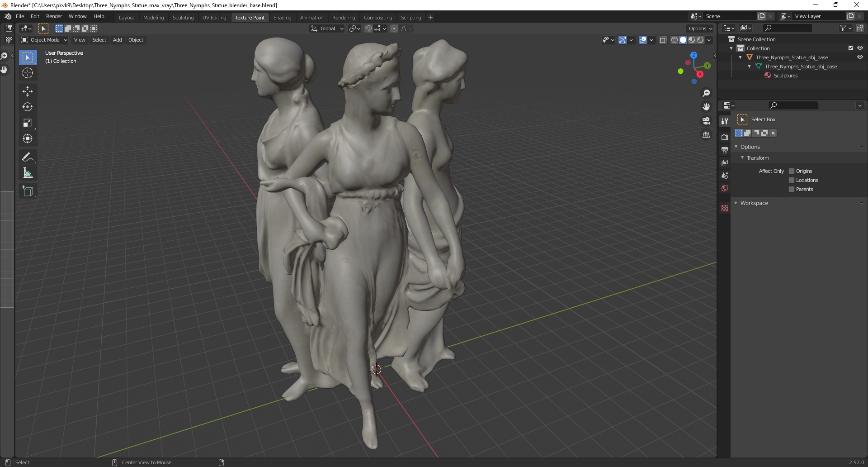
Task: Toggle snapping magnet in header
Action: [x=368, y=29]
